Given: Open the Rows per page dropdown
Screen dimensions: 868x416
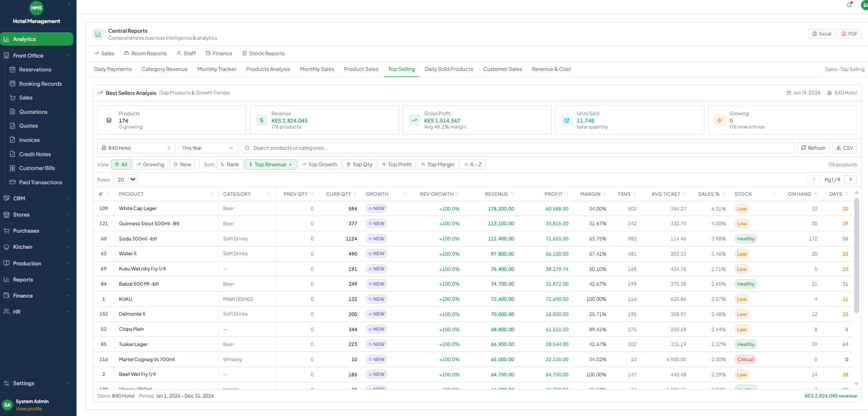Looking at the screenshot, I should pyautogui.click(x=126, y=180).
